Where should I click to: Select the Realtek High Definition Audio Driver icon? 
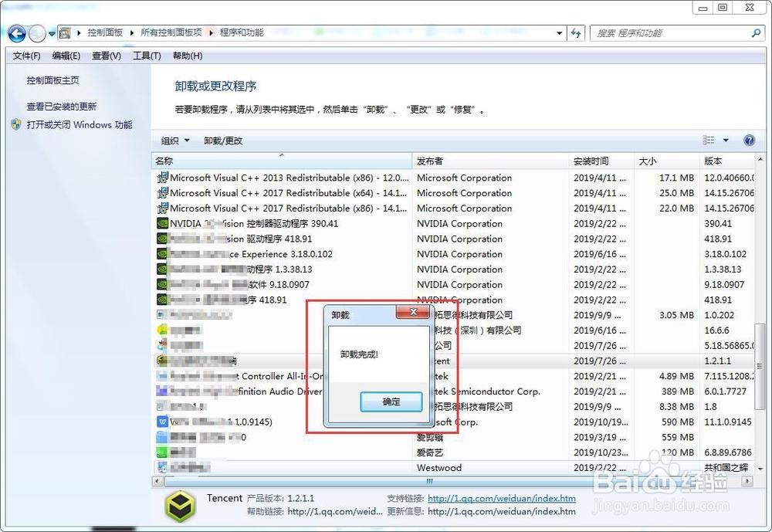coord(161,391)
